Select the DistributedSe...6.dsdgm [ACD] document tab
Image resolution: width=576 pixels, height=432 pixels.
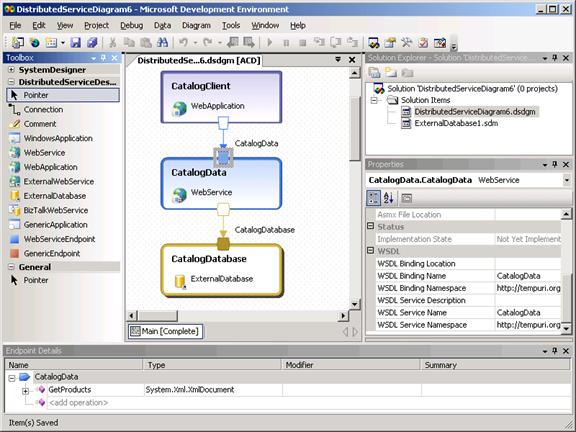click(199, 60)
